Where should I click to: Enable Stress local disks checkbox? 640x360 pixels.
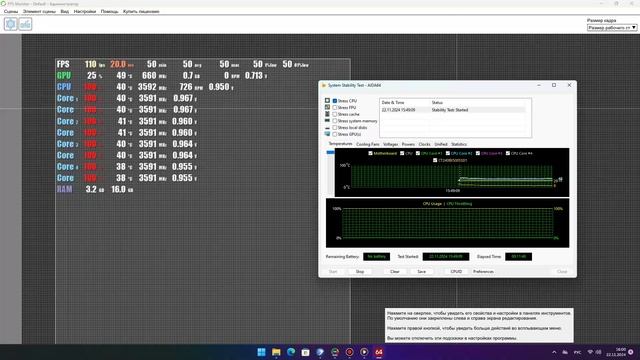[x=335, y=128]
